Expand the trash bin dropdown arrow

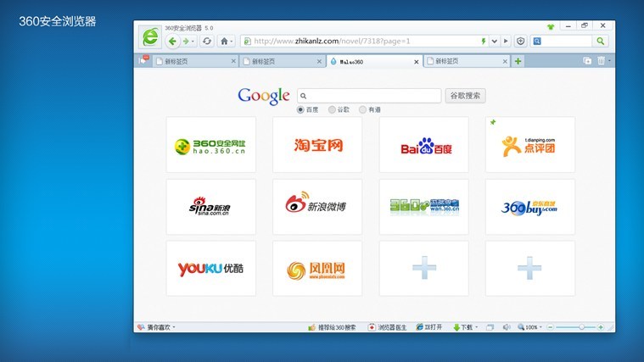point(609,61)
